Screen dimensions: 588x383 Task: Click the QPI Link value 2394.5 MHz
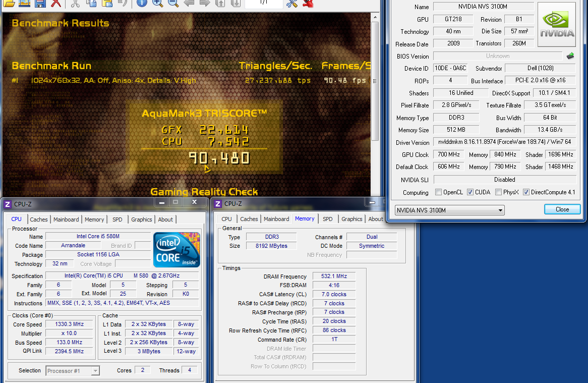point(70,352)
